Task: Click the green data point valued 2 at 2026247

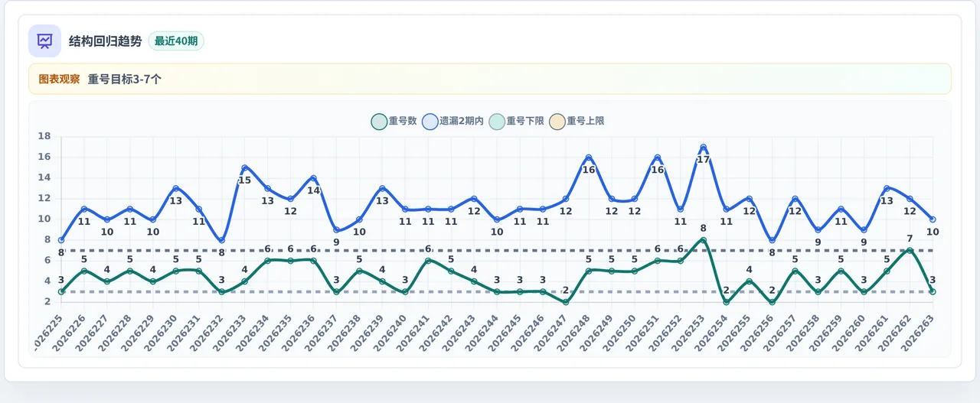Action: click(566, 302)
